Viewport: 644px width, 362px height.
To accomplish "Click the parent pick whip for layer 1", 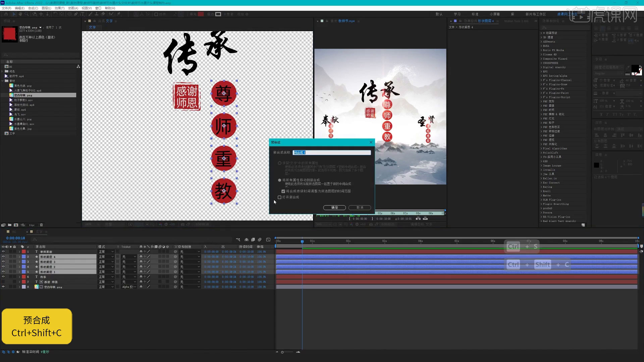I will click(x=175, y=252).
